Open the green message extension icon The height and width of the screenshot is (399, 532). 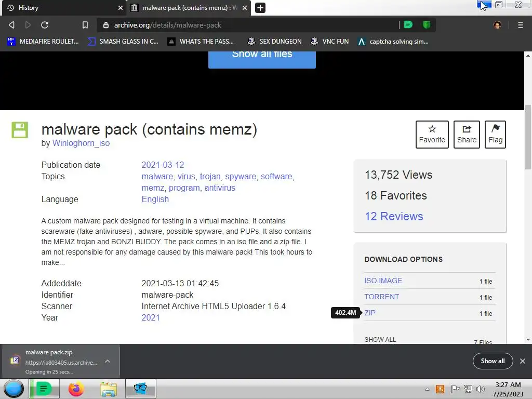[x=408, y=24]
